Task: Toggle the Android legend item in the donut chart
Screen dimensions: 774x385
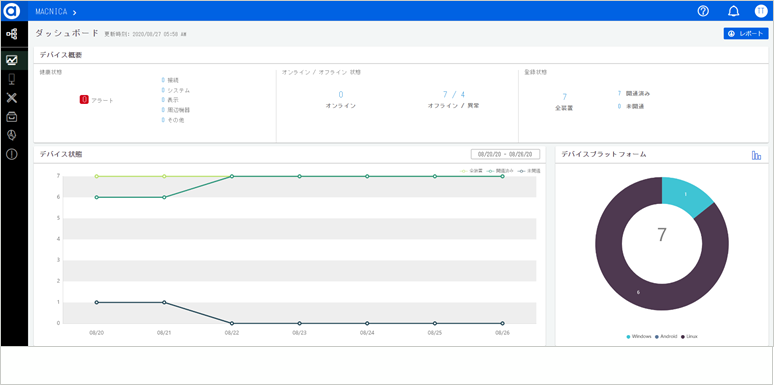Action: (666, 336)
